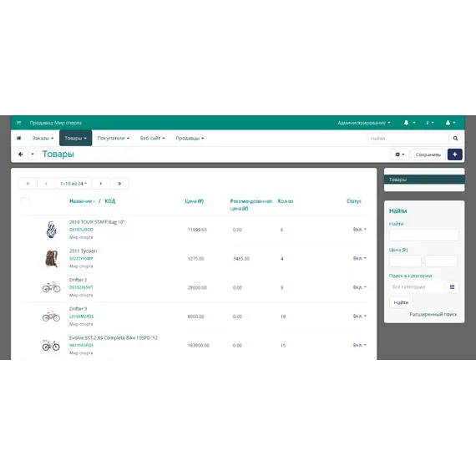Sort by Название column header

point(82,201)
